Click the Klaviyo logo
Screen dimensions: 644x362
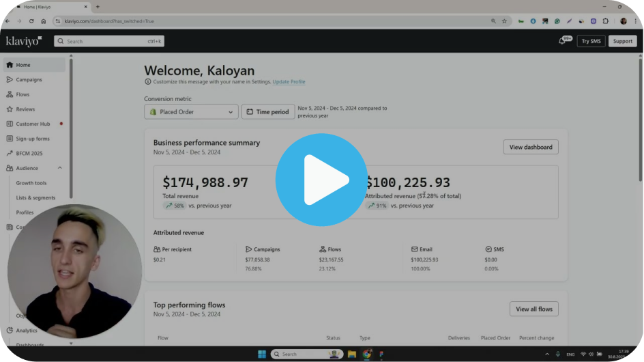pyautogui.click(x=24, y=41)
